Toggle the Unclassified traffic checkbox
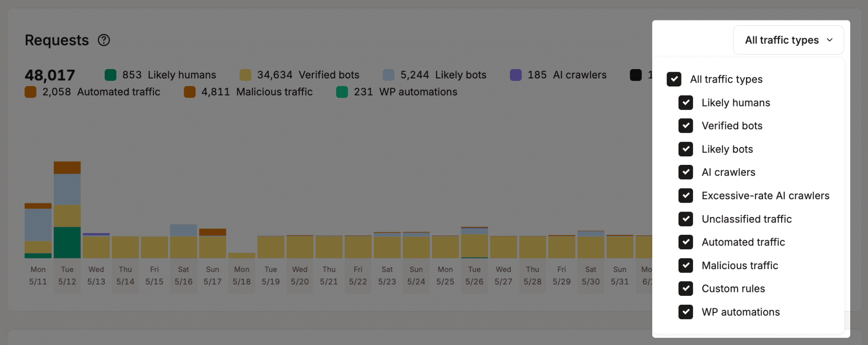868x345 pixels. [x=686, y=219]
